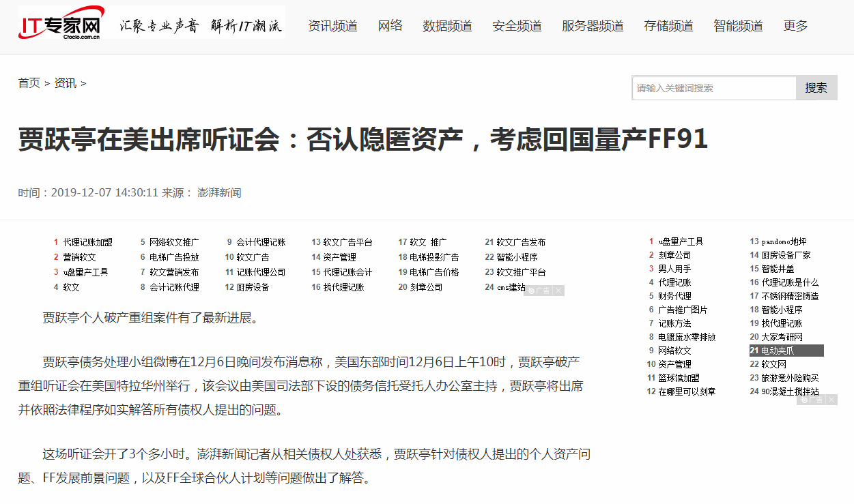Image resolution: width=854 pixels, height=504 pixels.
Task: Open the 网络 navigation item
Action: [390, 26]
